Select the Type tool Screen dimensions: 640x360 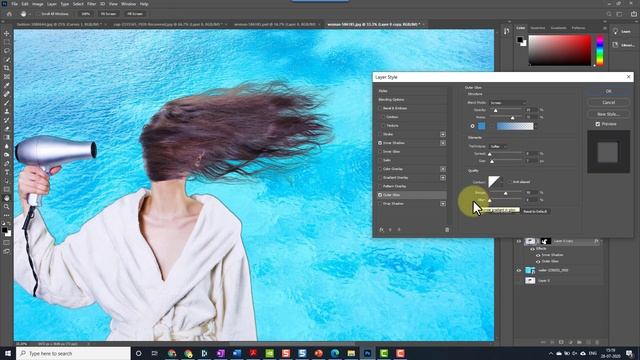pyautogui.click(x=7, y=172)
